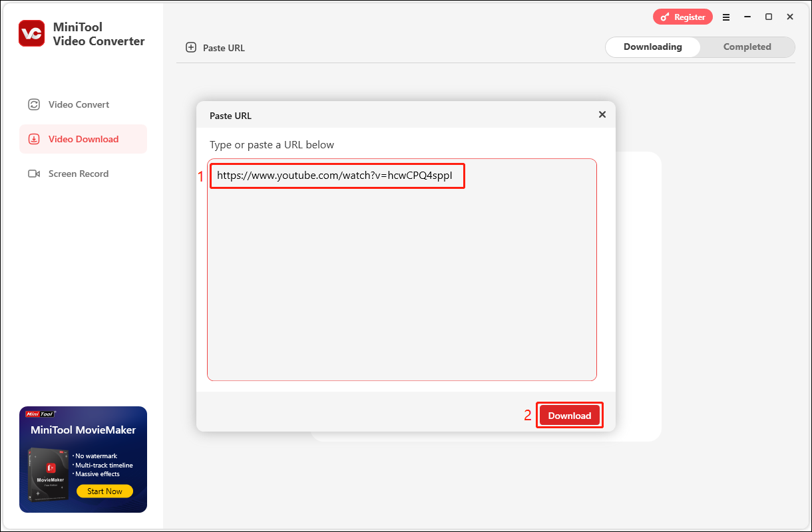
Task: Click the key icon in Register button
Action: click(x=666, y=17)
